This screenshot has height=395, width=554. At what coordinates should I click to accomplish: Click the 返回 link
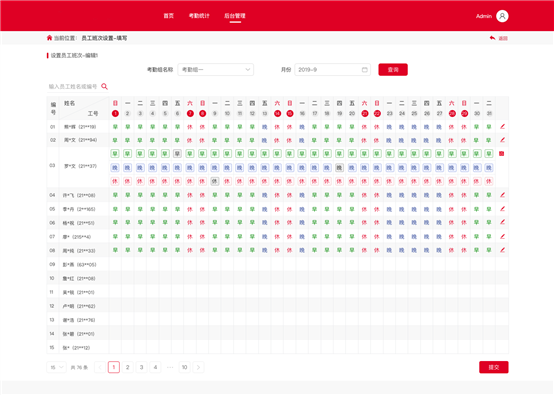(503, 38)
